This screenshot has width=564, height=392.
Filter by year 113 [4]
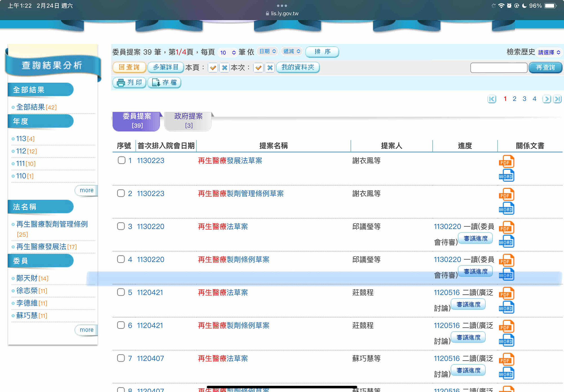[x=25, y=139]
